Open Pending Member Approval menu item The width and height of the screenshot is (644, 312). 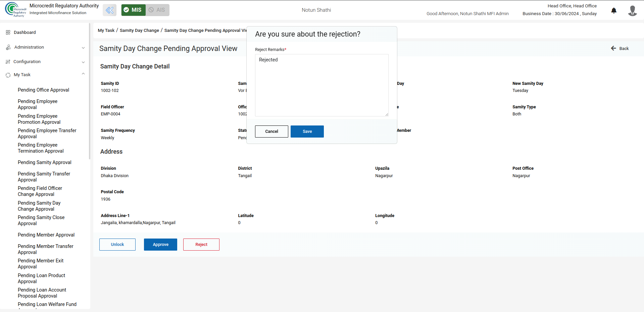(46, 235)
